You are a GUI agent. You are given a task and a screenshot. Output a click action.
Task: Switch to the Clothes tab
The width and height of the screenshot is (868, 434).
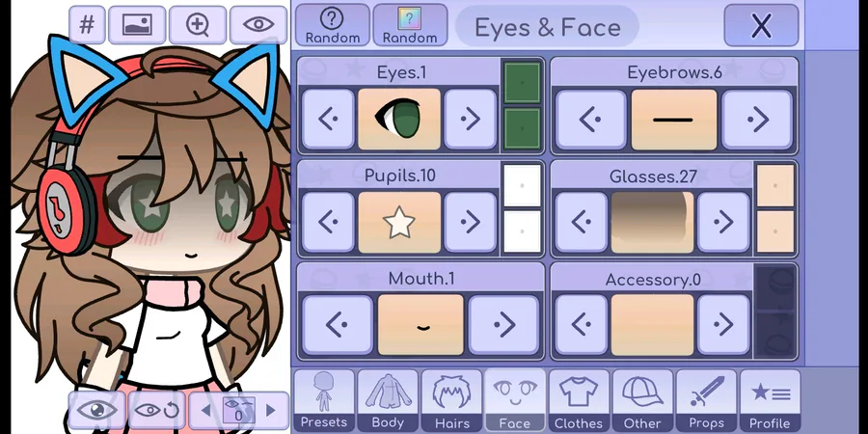click(579, 401)
